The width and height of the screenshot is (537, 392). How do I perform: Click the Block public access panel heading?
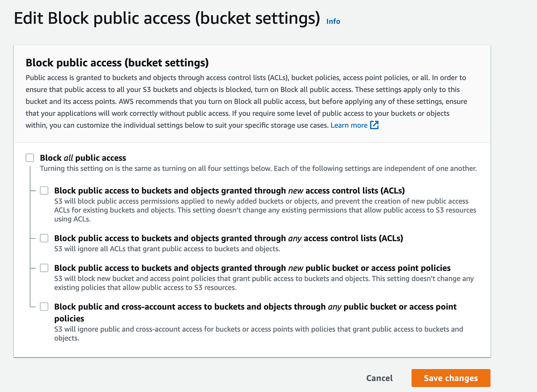117,63
